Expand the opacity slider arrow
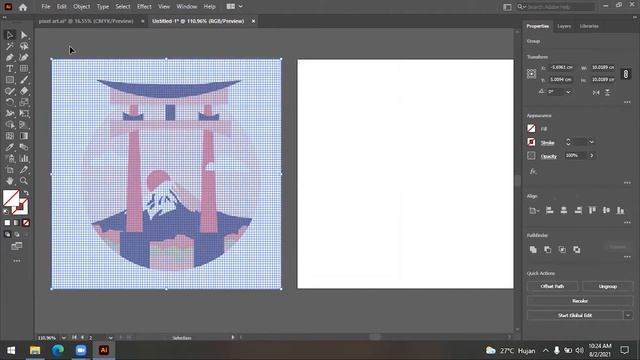The width and height of the screenshot is (640, 360). point(591,156)
